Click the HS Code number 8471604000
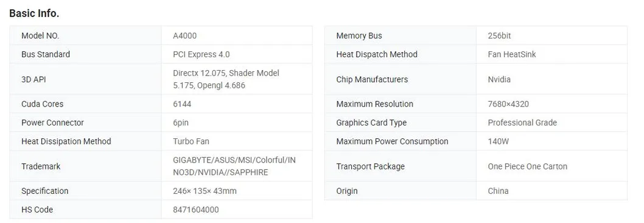 tap(196, 210)
